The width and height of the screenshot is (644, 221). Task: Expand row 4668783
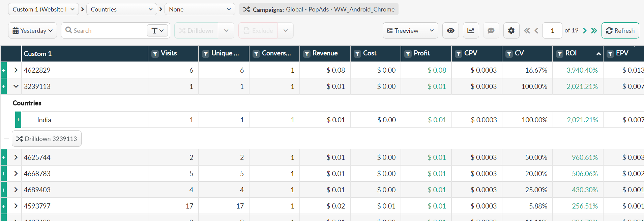click(16, 174)
